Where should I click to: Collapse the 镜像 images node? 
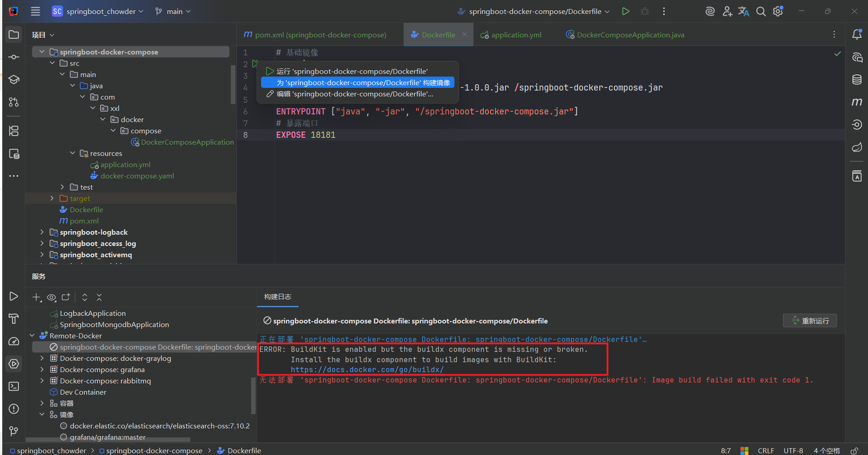pos(42,414)
